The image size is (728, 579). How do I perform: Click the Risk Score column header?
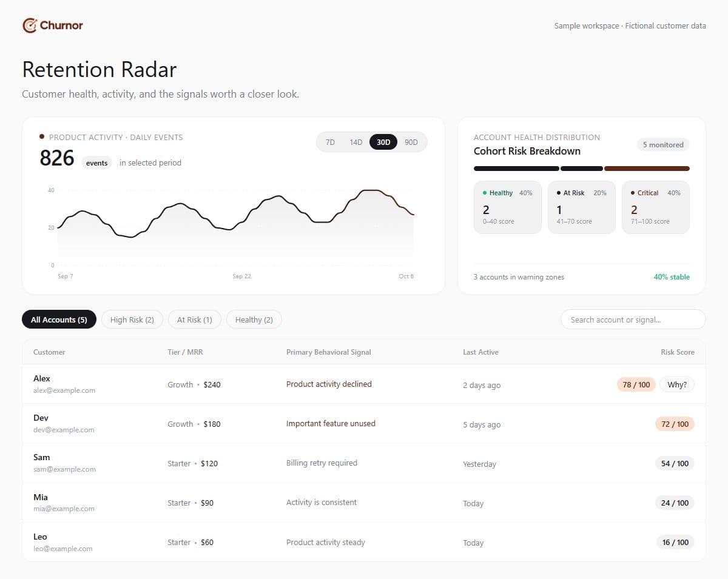pos(678,352)
